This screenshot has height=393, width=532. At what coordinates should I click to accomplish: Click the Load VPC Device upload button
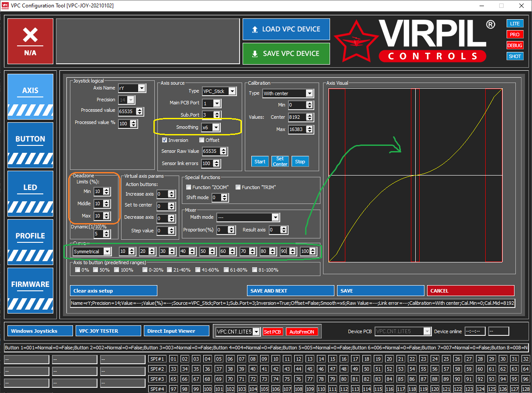point(286,29)
